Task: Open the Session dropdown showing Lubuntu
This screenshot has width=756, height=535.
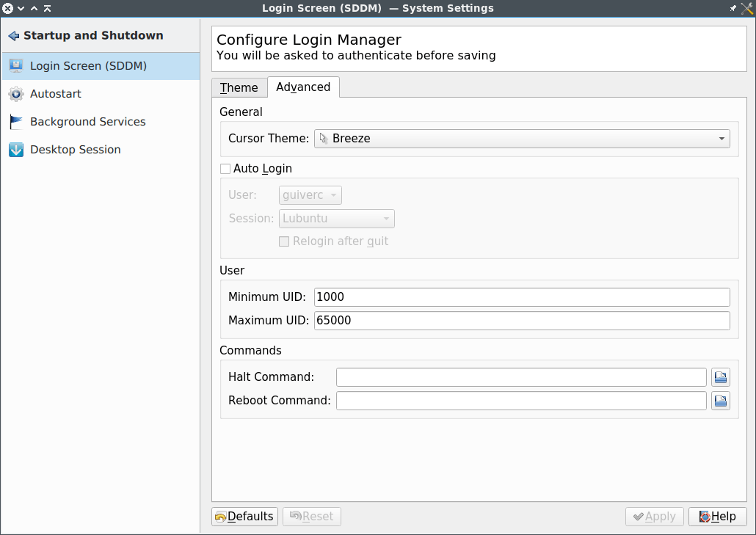Action: pyautogui.click(x=337, y=219)
